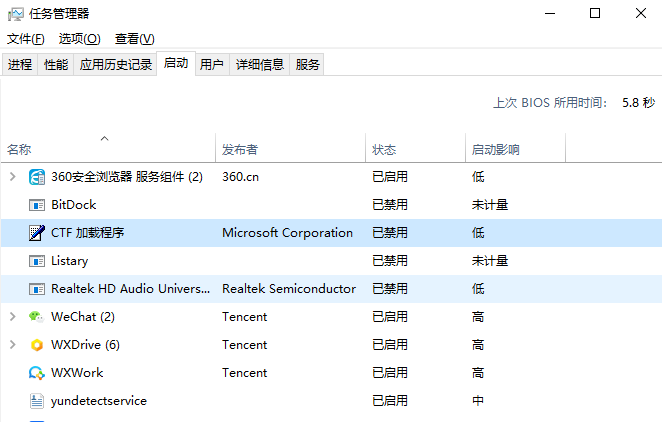Minimize the Task Manager window
This screenshot has width=662, height=422.
click(x=550, y=14)
